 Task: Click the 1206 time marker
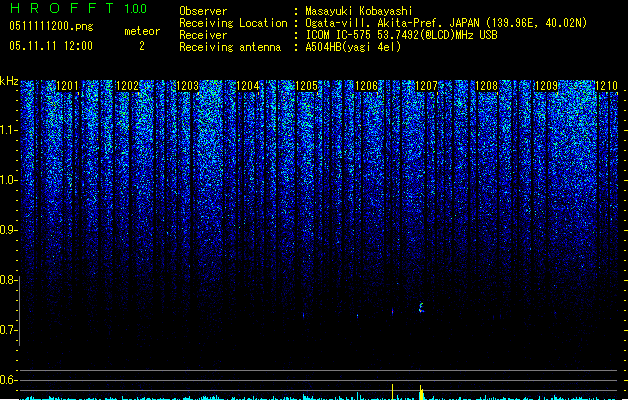pyautogui.click(x=366, y=86)
